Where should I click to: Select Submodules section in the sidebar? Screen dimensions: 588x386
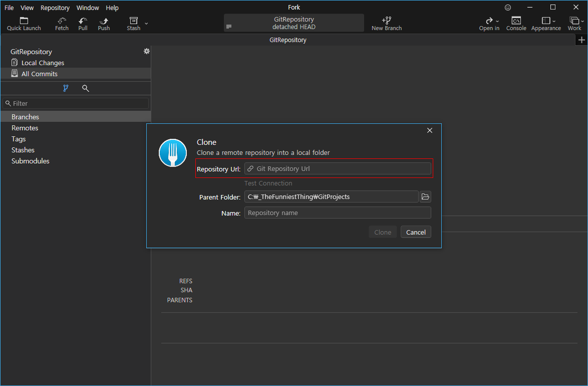click(75, 161)
